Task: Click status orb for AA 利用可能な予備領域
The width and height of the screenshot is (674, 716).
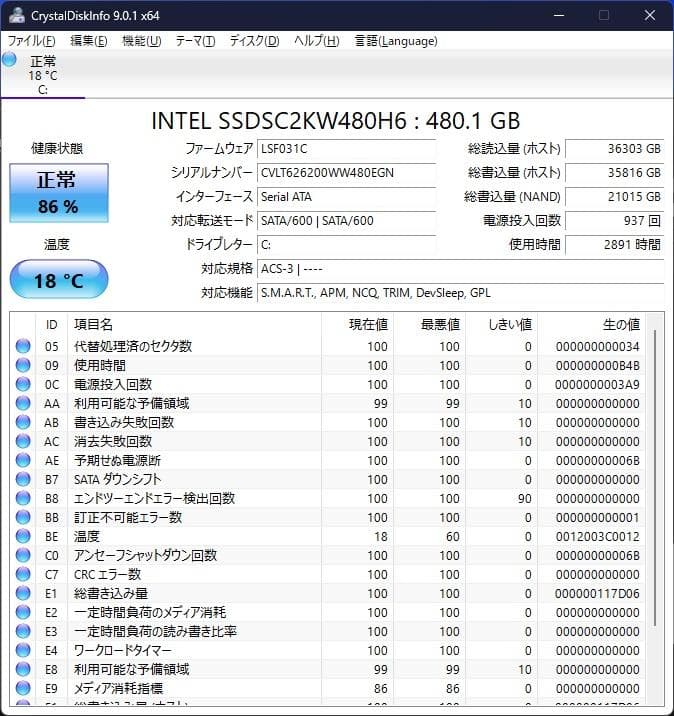Action: pyautogui.click(x=23, y=404)
